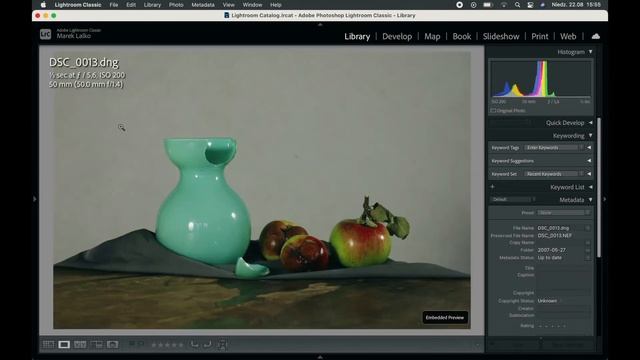
Task: Collapse the Metadata panel
Action: point(590,200)
